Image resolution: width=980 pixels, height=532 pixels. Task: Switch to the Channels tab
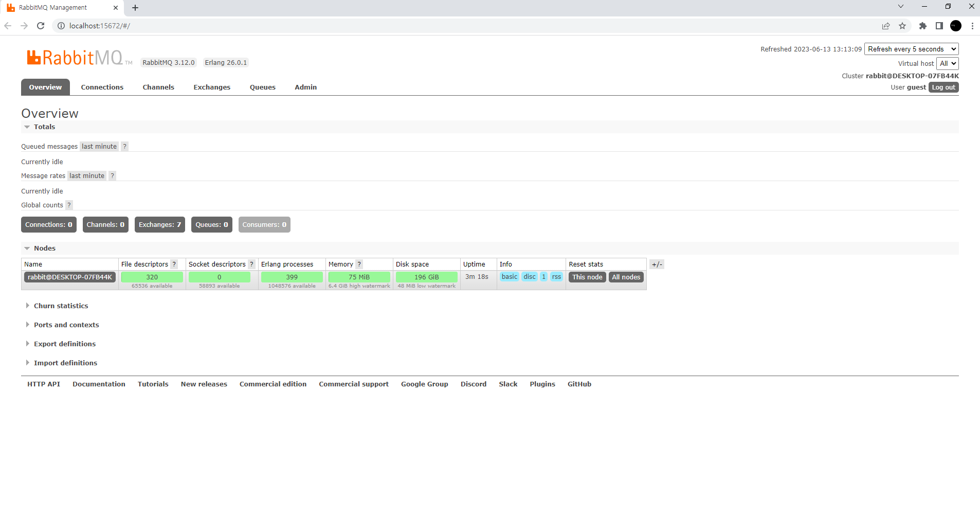[158, 87]
